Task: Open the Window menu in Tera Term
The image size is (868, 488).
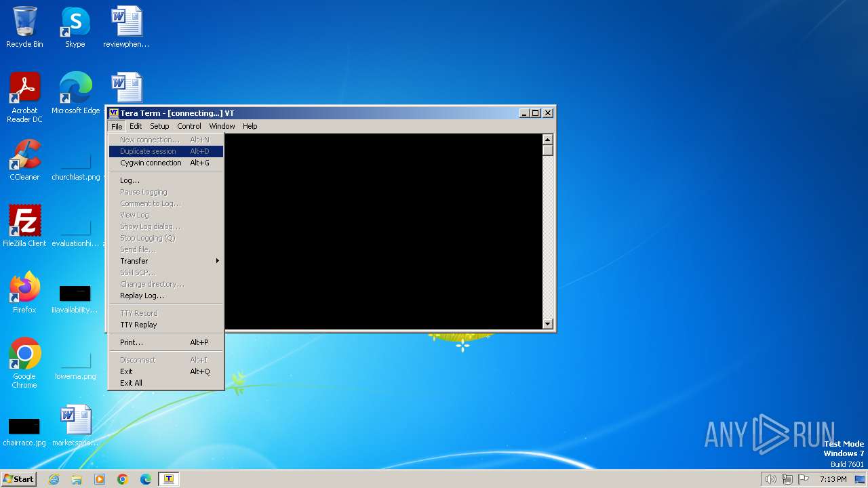Action: (x=222, y=126)
